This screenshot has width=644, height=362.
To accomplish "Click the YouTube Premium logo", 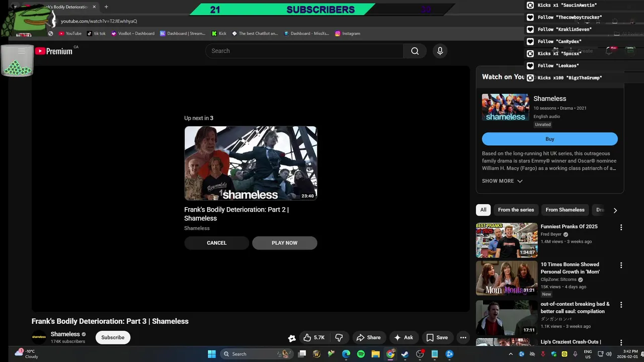I will [53, 51].
